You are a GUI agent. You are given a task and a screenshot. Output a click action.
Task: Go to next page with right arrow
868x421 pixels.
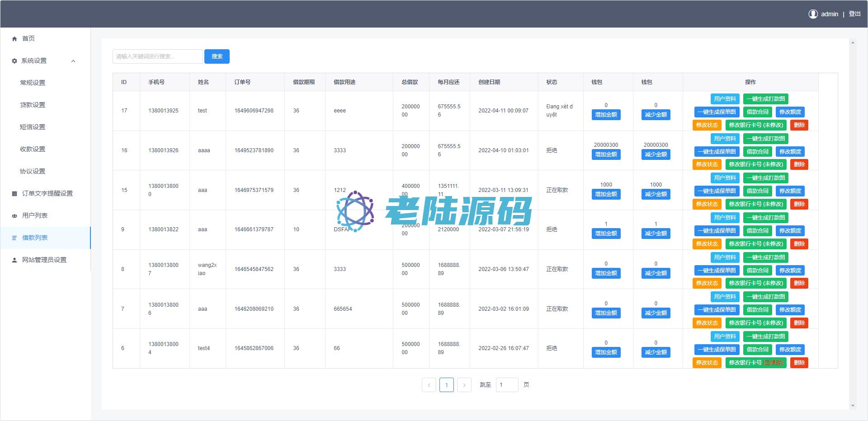(464, 385)
